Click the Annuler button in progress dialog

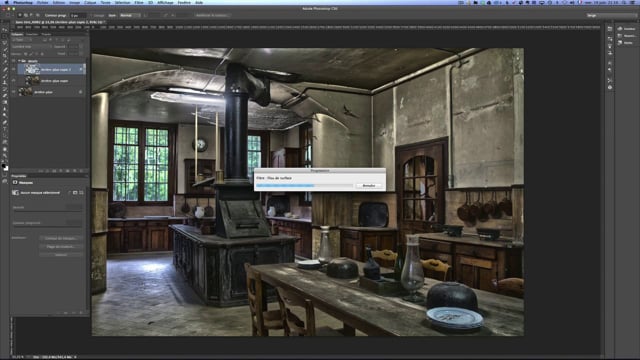(x=369, y=186)
